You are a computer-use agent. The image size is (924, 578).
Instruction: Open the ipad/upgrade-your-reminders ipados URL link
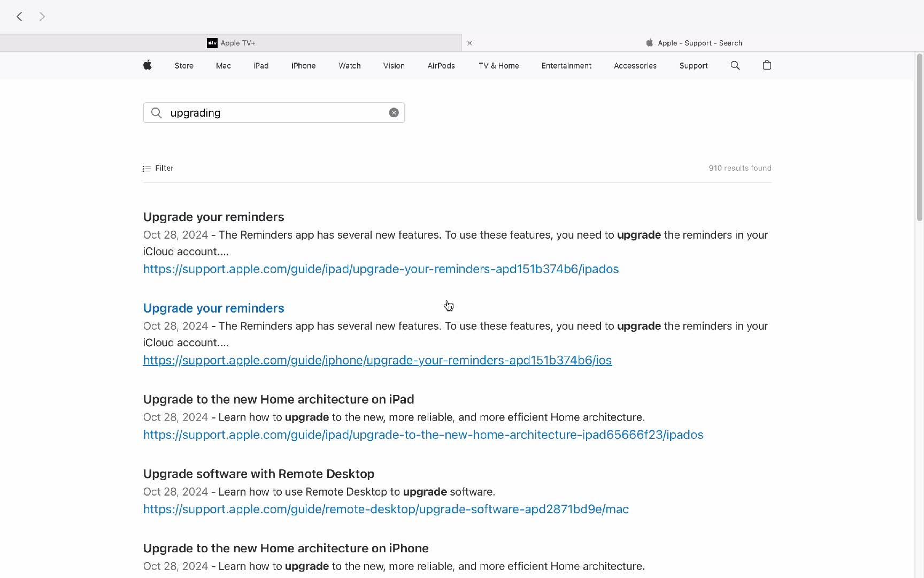coord(381,269)
